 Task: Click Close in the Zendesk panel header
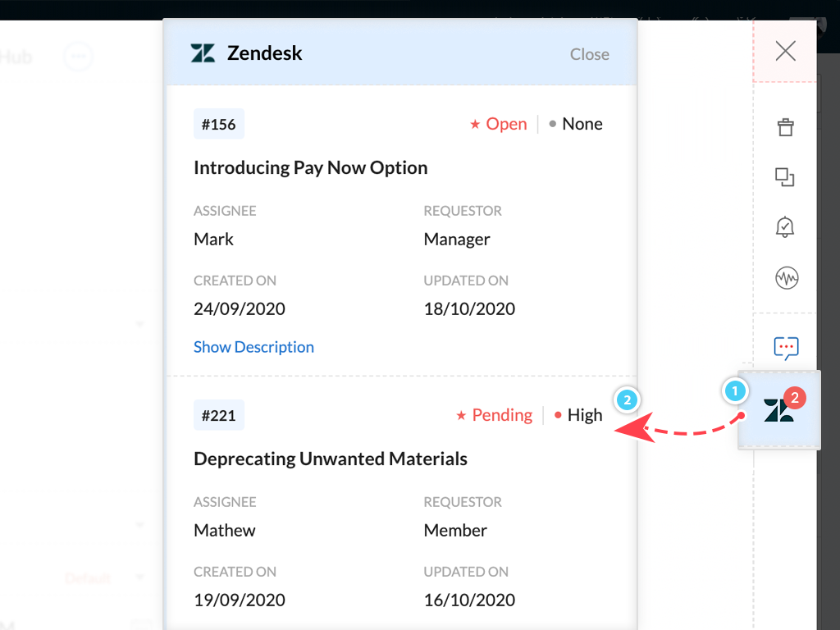(589, 54)
